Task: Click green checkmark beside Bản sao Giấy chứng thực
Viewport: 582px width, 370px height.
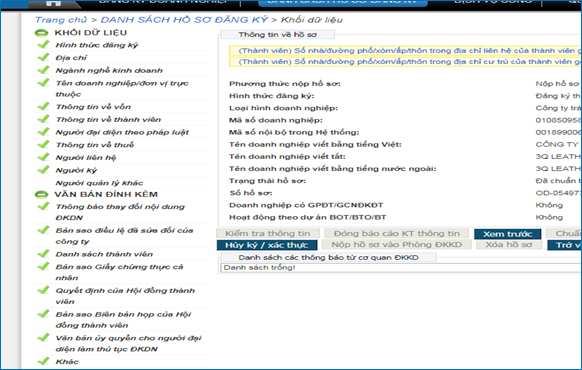Action: [x=43, y=266]
